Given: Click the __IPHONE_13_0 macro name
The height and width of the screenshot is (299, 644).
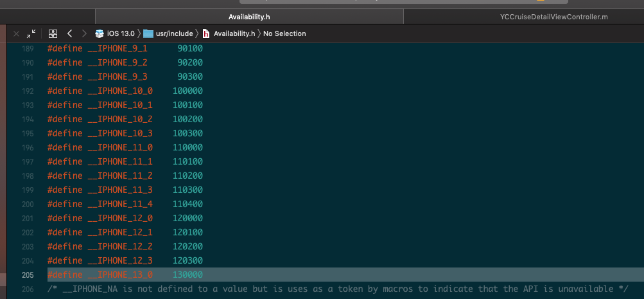Looking at the screenshot, I should [x=120, y=275].
